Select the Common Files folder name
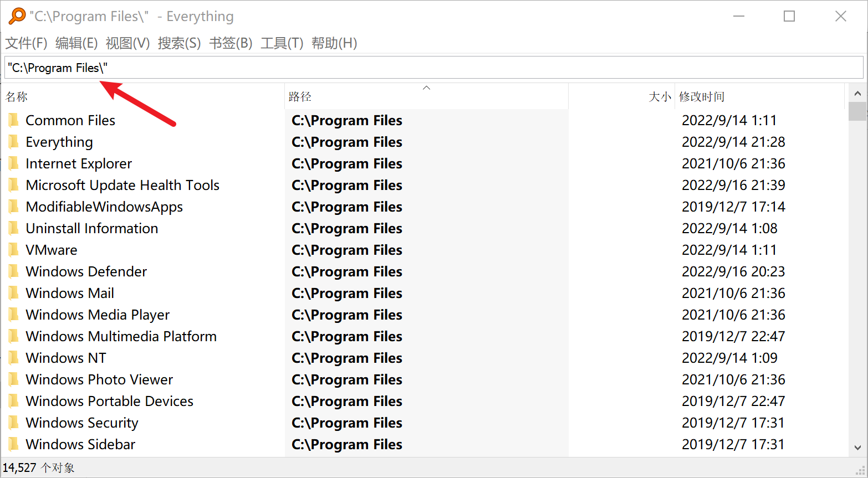The width and height of the screenshot is (868, 478). click(x=70, y=120)
